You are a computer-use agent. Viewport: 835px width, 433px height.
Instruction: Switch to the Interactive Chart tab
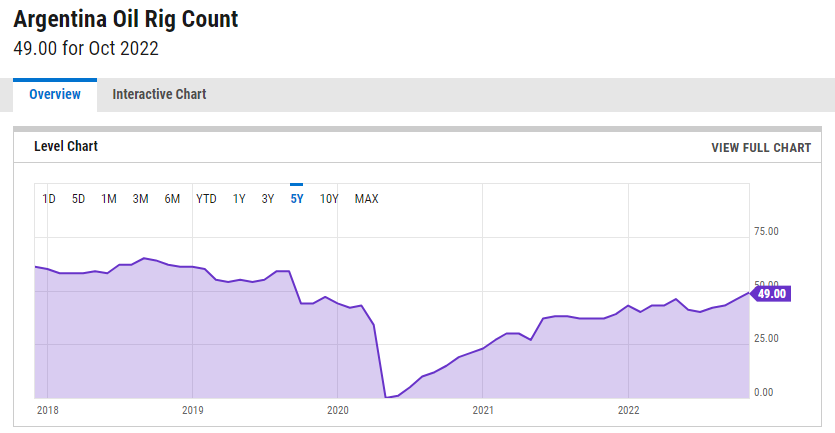(x=159, y=94)
